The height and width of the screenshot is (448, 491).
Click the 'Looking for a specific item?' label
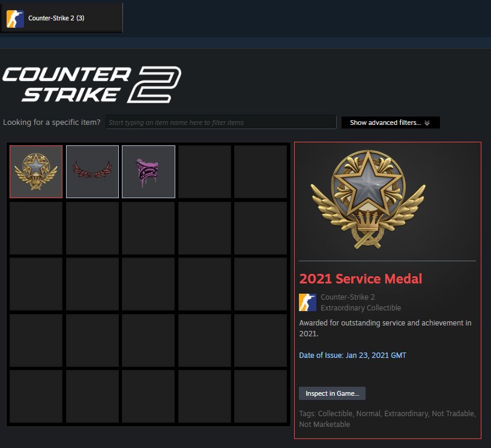pyautogui.click(x=52, y=122)
